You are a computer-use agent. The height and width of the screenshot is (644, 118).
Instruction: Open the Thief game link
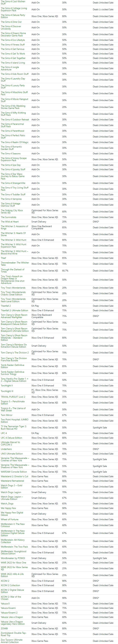click(x=3, y=258)
